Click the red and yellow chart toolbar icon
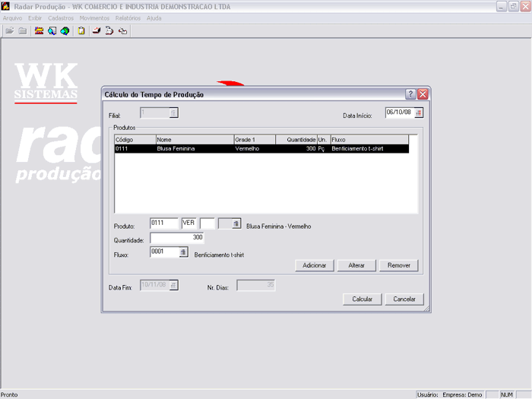 (x=39, y=31)
